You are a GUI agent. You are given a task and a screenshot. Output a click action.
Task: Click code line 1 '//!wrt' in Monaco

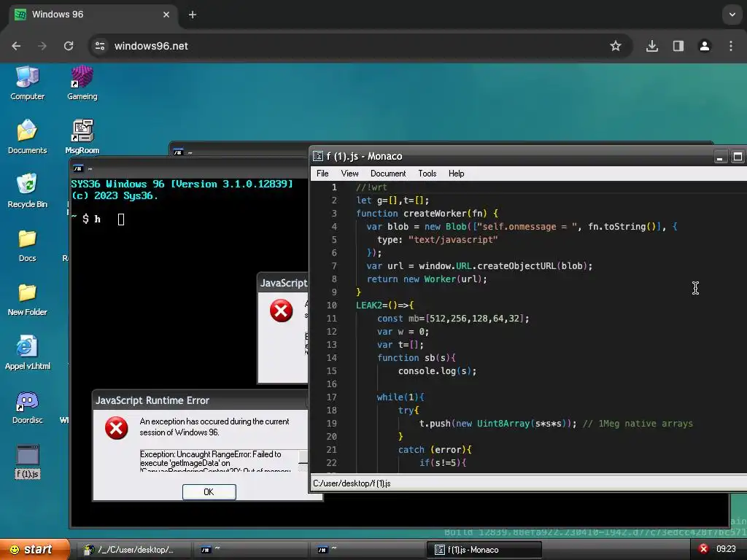pyautogui.click(x=371, y=187)
